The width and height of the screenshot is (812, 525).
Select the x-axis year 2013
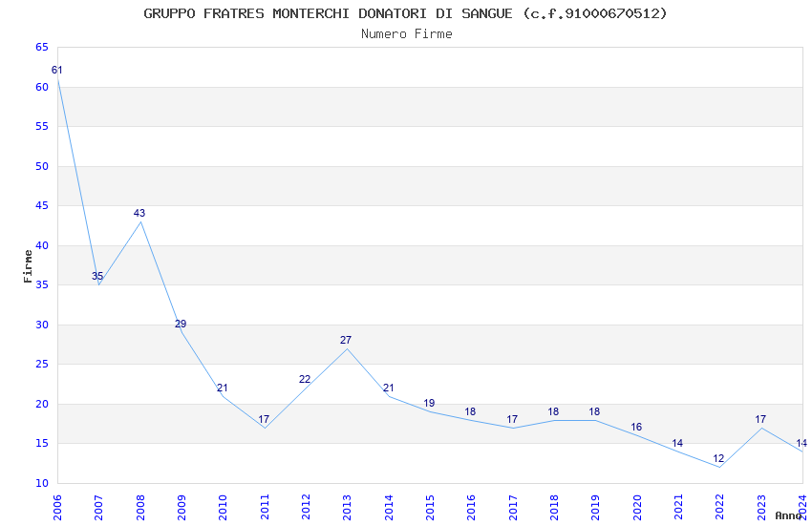click(347, 508)
